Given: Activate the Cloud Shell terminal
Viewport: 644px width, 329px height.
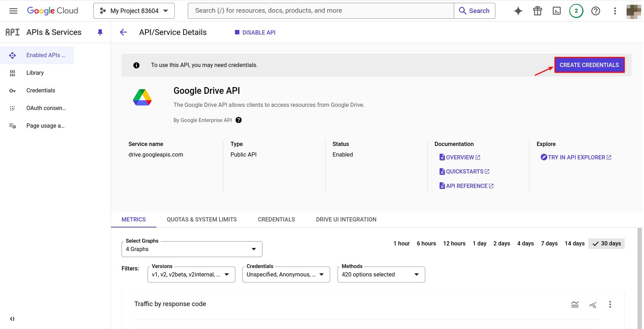Looking at the screenshot, I should click(557, 11).
